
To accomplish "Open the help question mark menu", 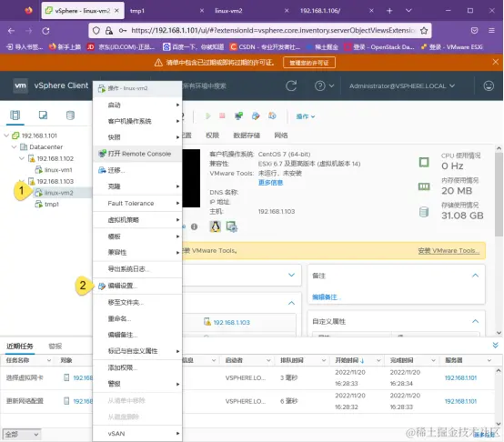I will tap(324, 85).
